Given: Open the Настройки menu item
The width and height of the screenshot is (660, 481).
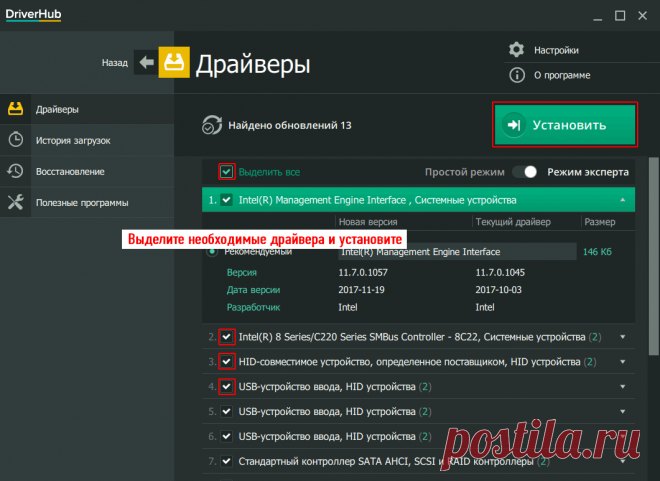Looking at the screenshot, I should [556, 50].
